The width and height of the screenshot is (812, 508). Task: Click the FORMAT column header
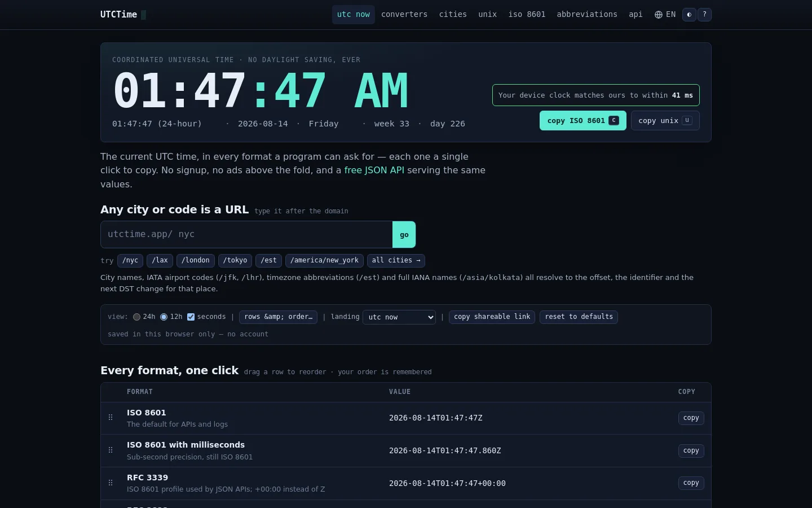pos(140,392)
